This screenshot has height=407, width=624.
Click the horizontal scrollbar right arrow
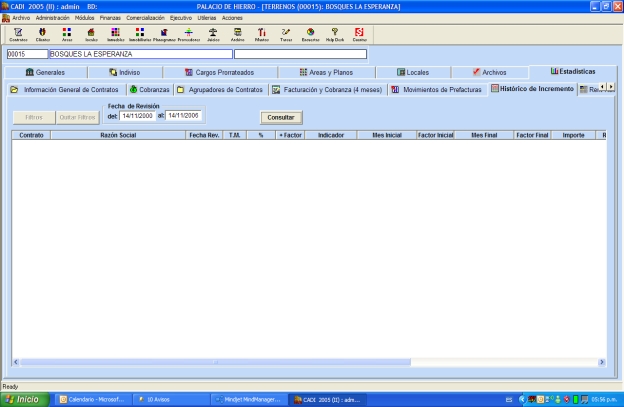[601, 362]
